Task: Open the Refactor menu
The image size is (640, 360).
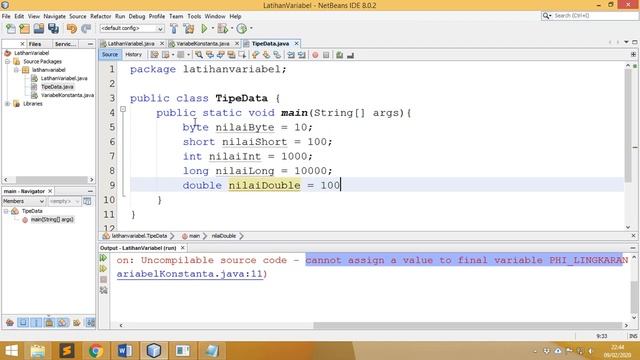Action: 100,16
